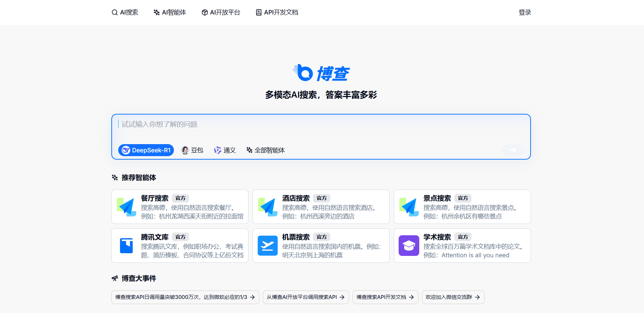Click the 推荐智能体 heading
The height and width of the screenshot is (313, 644).
click(139, 177)
